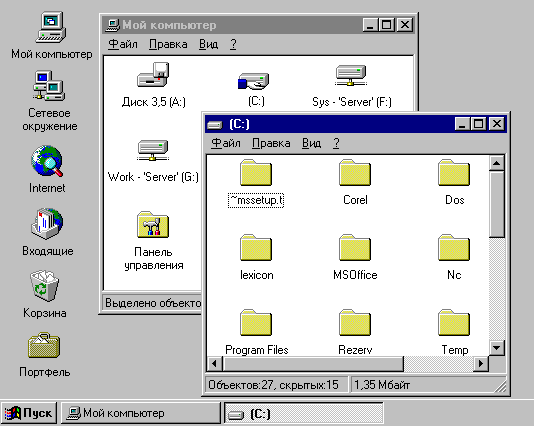
Task: Select the Program Files folder
Action: click(x=256, y=323)
